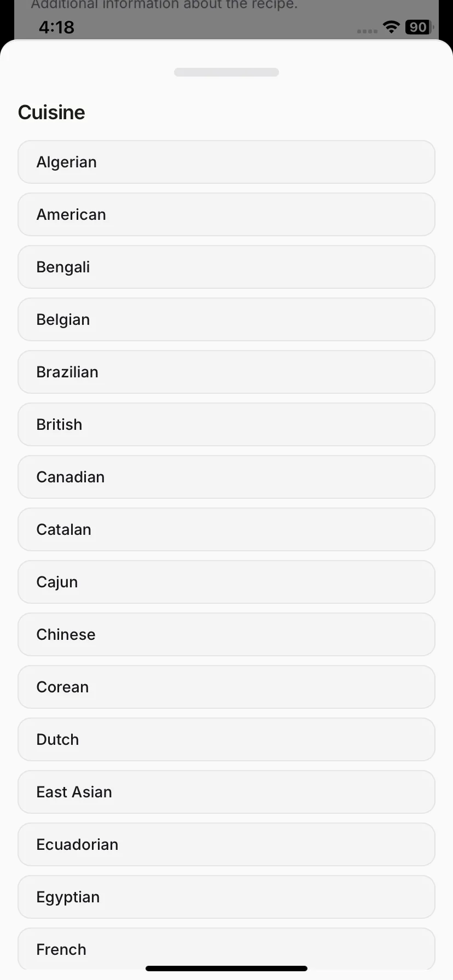This screenshot has width=453, height=980.
Task: Pick Cajun cuisine
Action: click(x=226, y=582)
